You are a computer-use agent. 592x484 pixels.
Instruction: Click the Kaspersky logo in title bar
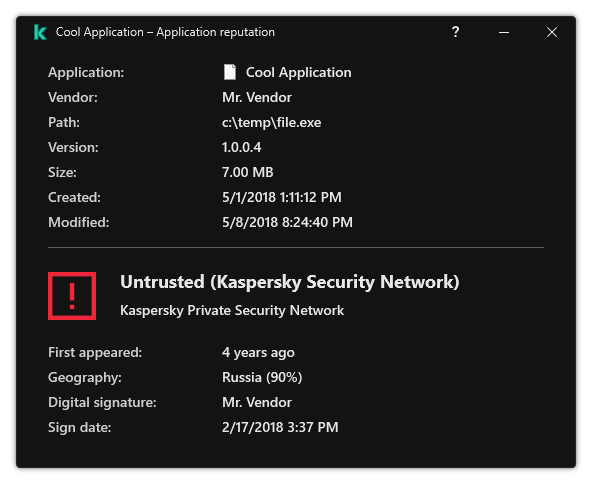40,32
